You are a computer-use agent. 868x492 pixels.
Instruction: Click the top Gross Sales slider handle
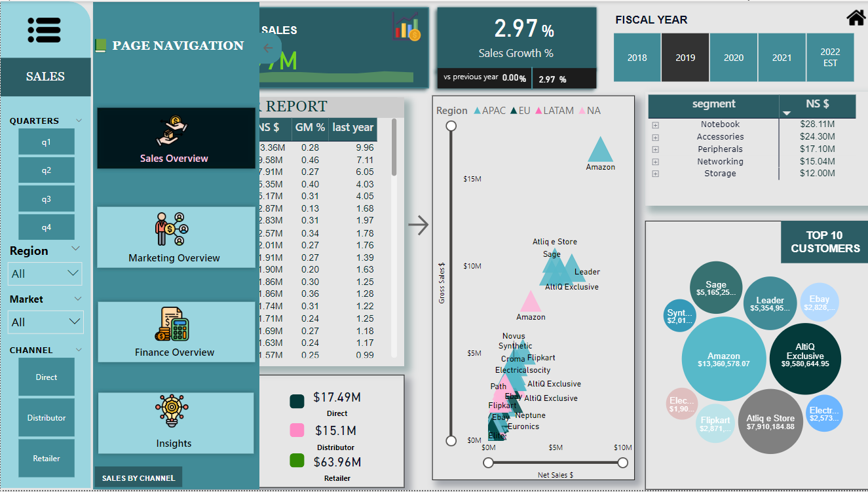click(x=451, y=126)
